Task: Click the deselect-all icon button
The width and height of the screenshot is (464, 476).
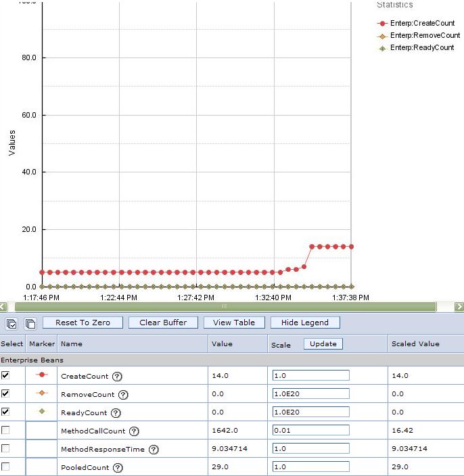Action: [30, 324]
